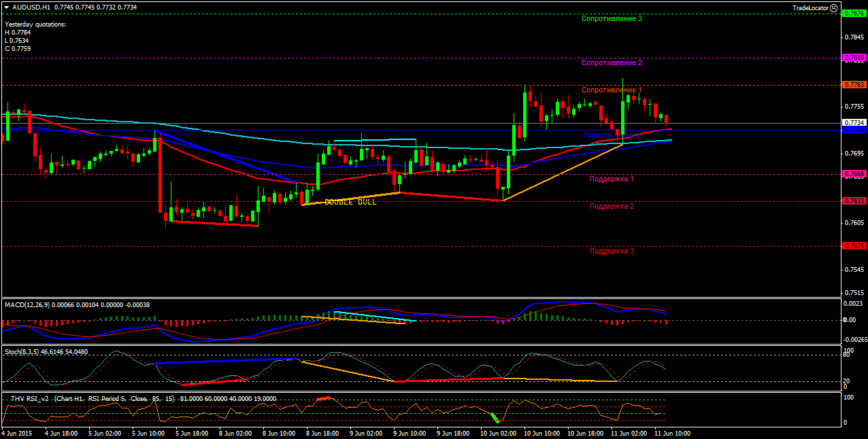Click the green 0.7876 price tag
This screenshot has width=868, height=439.
tap(854, 13)
